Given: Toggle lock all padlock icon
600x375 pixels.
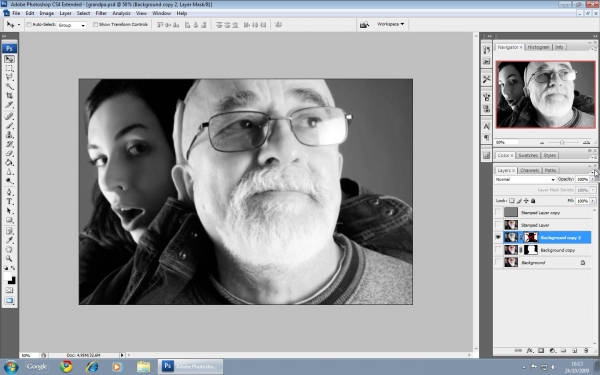Looking at the screenshot, I should (533, 201).
